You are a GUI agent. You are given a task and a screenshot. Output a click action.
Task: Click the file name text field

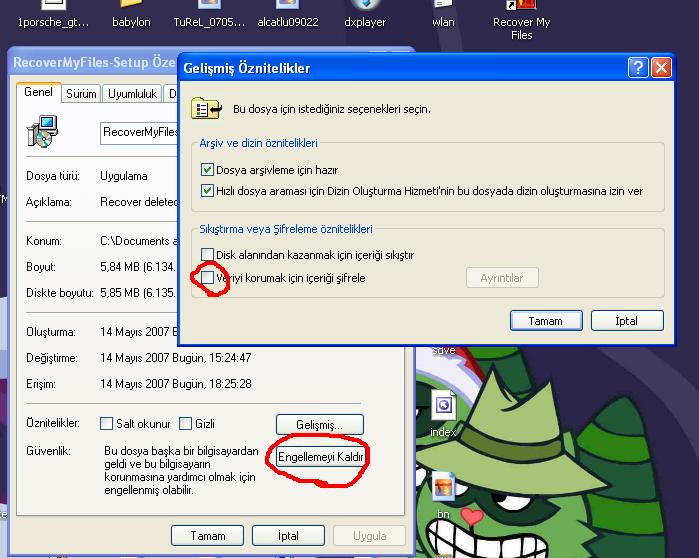tap(138, 132)
